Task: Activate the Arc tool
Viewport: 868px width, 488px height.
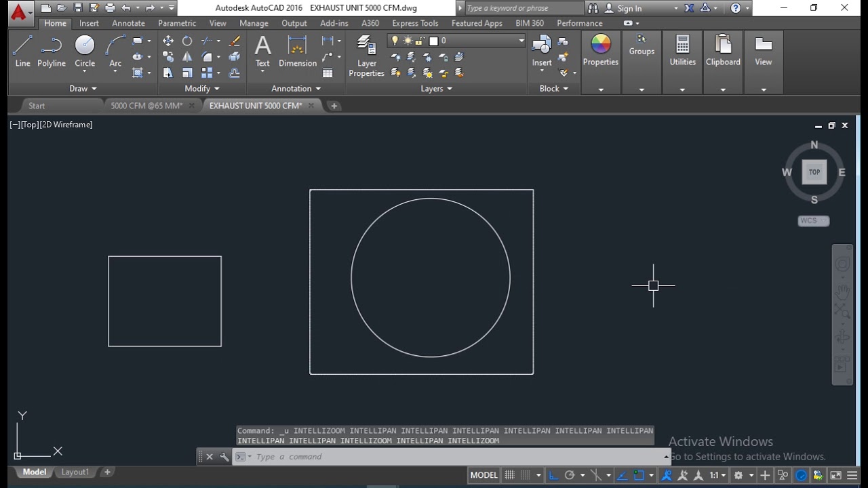Action: [x=115, y=51]
